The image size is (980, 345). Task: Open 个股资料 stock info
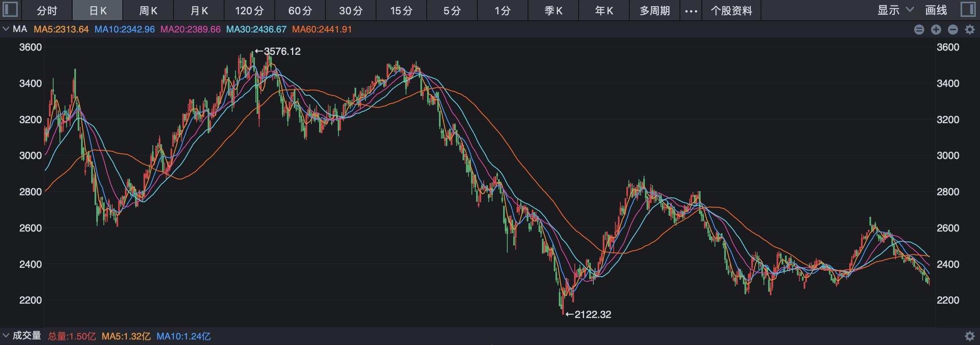coord(731,11)
